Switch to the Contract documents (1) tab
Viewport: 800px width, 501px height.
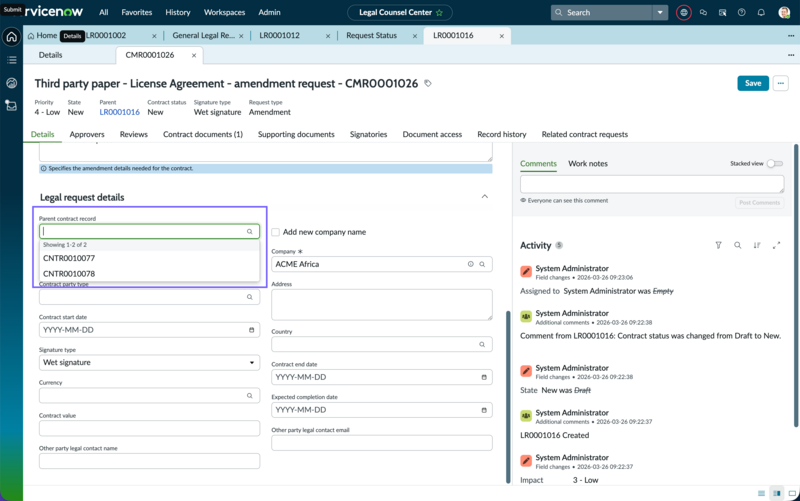pos(203,134)
